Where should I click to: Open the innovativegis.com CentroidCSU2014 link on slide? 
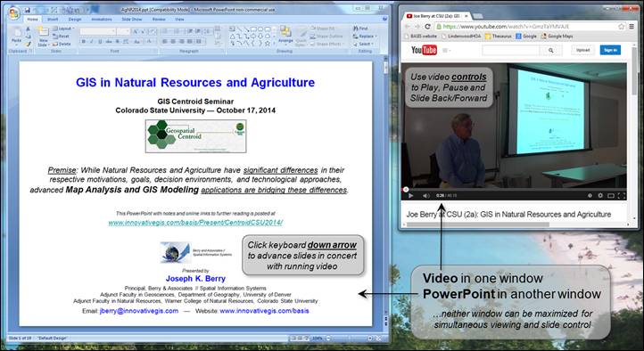tap(195, 223)
